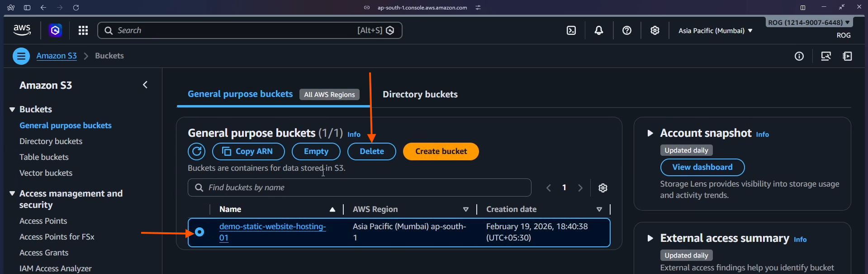868x274 pixels.
Task: Open AWS CloudShell terminal icon
Action: (571, 30)
